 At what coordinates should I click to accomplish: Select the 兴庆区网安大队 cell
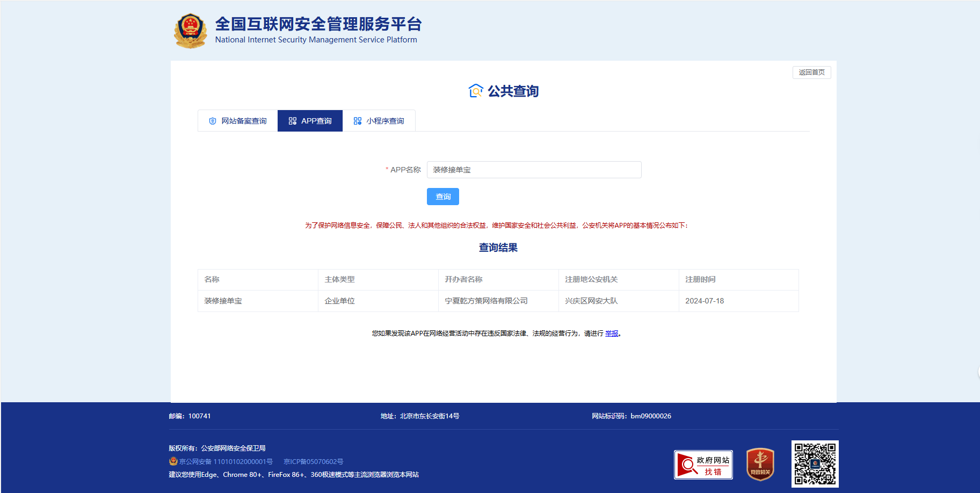pos(619,301)
